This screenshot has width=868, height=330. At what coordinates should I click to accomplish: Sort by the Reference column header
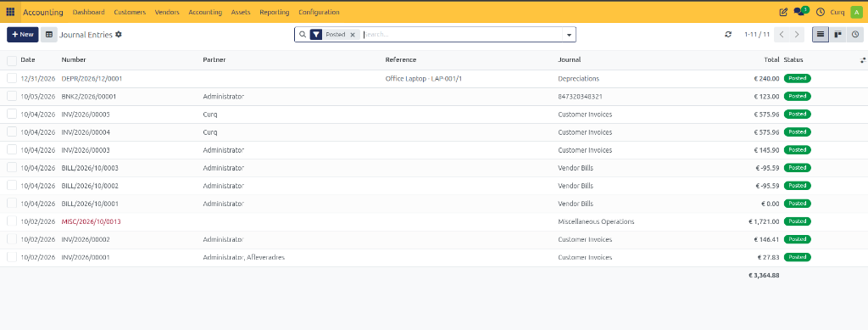pyautogui.click(x=401, y=59)
